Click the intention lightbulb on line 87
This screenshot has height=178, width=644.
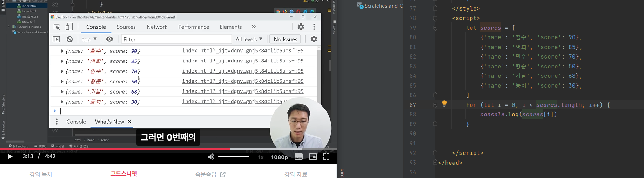tap(444, 103)
